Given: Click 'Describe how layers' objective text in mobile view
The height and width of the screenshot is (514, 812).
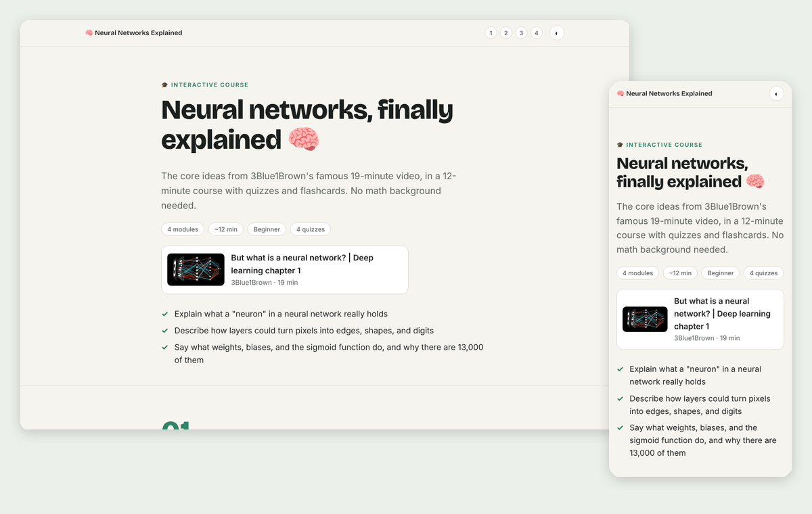Looking at the screenshot, I should click(x=700, y=405).
